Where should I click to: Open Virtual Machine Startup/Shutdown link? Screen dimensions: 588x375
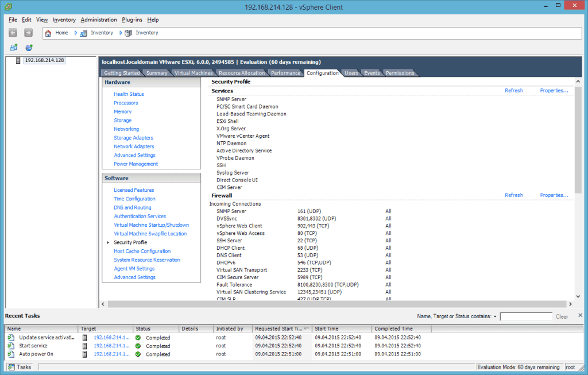tap(151, 225)
